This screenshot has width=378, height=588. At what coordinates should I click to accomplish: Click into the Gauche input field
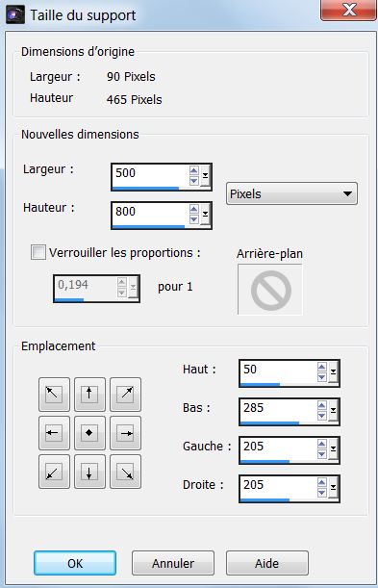[x=278, y=447]
